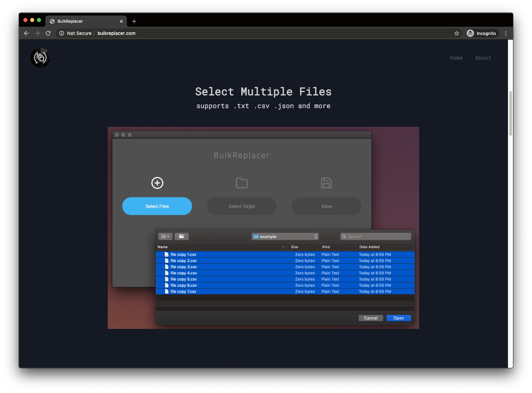Image resolution: width=532 pixels, height=393 pixels.
Task: Click the blue Select Files button
Action: (x=157, y=206)
